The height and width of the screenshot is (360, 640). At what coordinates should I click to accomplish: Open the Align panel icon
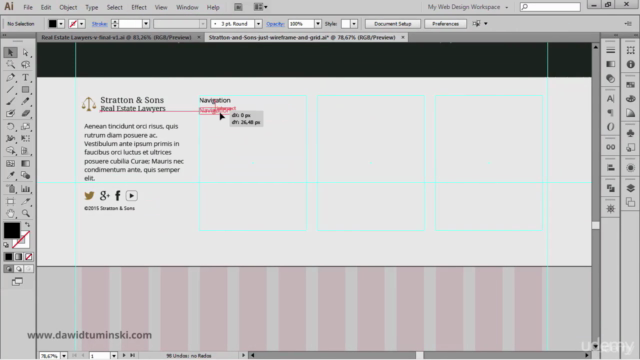(x=611, y=168)
